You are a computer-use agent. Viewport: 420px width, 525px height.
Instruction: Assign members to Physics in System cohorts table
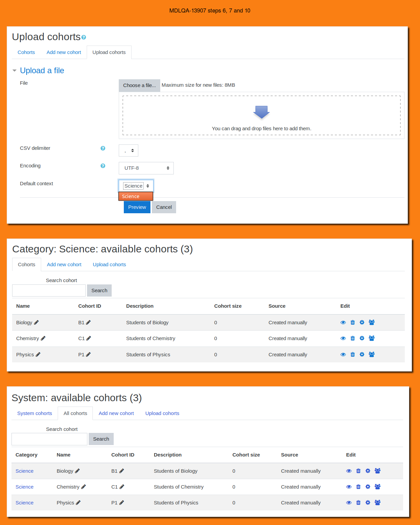pyautogui.click(x=377, y=503)
